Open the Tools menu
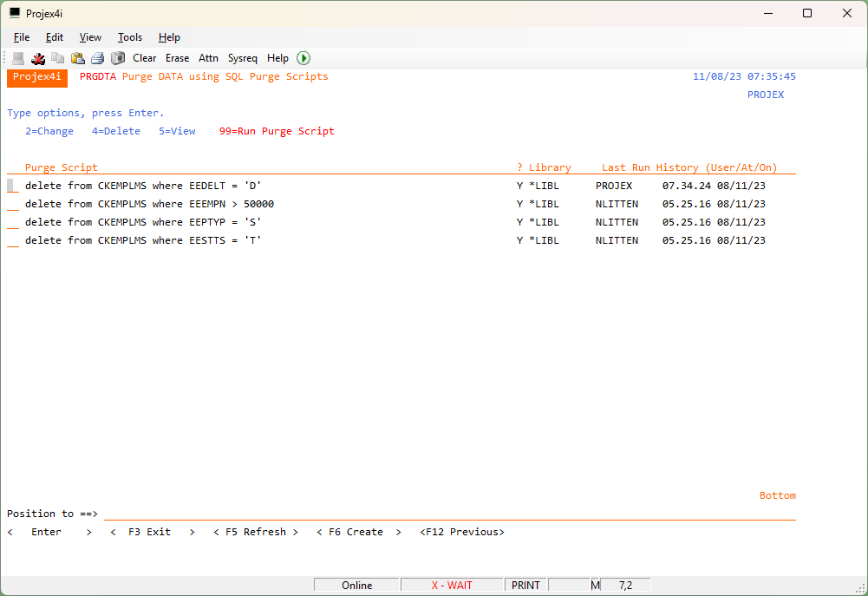Screen dimensions: 868x596 130,37
